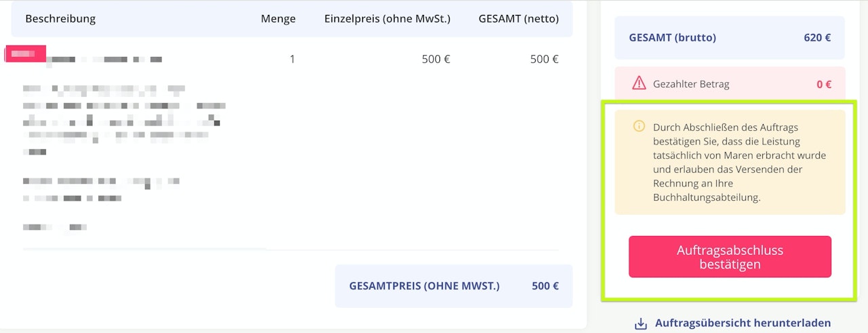Click the GESAMTPREIS (OHNE MWST.) label

[x=425, y=286]
